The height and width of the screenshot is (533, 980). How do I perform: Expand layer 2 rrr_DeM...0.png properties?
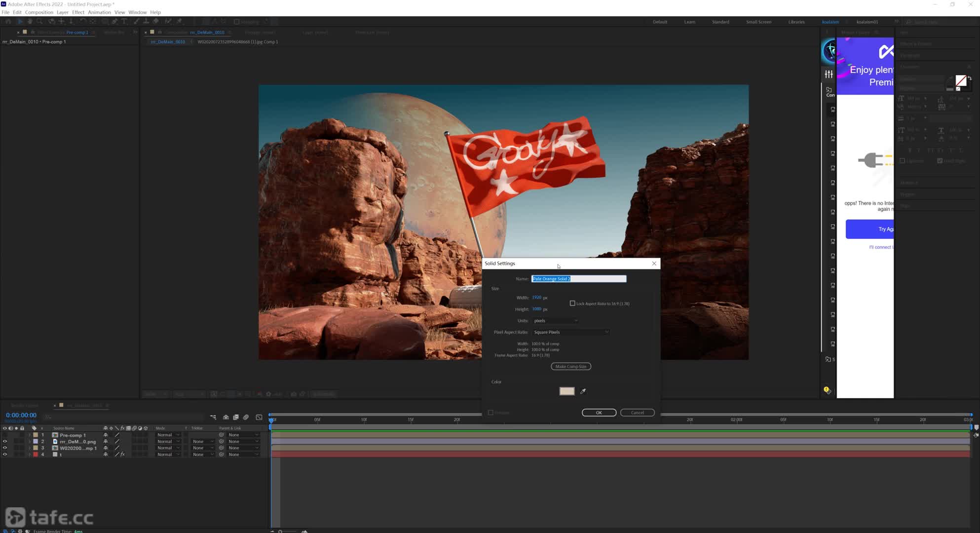click(x=30, y=442)
